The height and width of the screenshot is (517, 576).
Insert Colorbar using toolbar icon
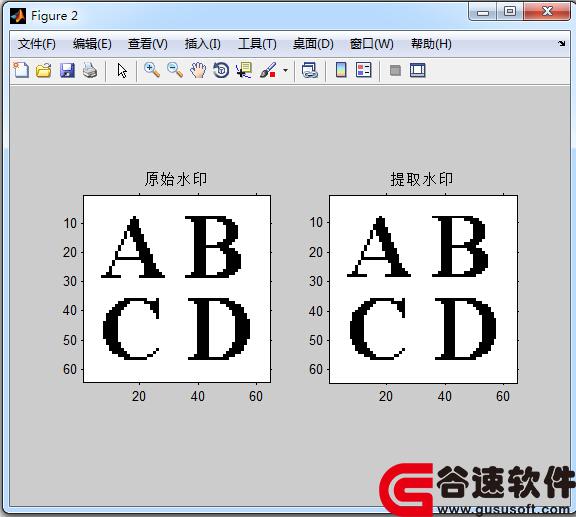[x=341, y=70]
